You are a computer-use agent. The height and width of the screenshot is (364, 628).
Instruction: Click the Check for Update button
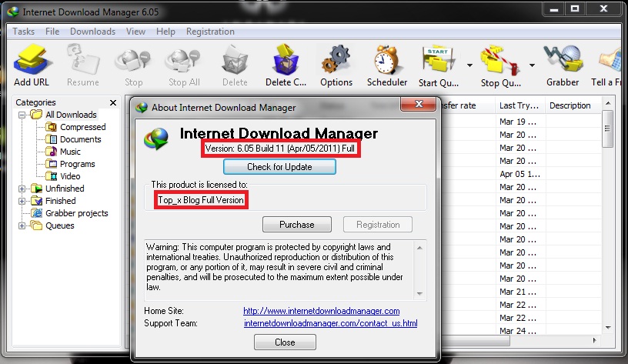[279, 166]
